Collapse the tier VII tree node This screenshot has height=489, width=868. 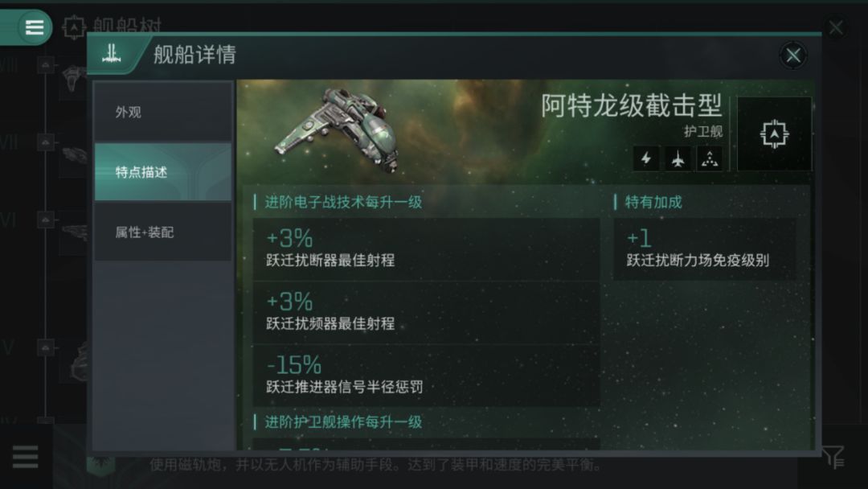coord(46,142)
